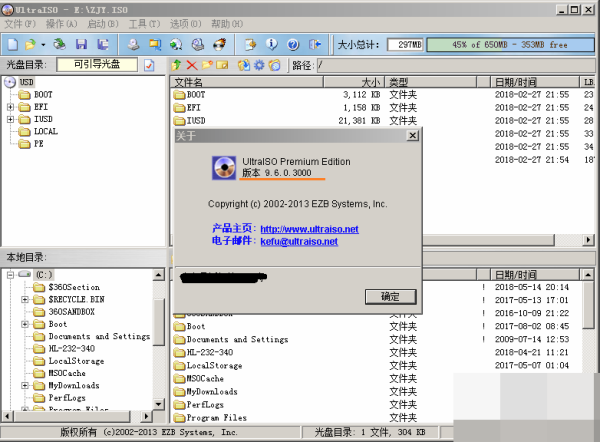Select USD disc root in tree
The height and width of the screenshot is (442, 600).
26,82
